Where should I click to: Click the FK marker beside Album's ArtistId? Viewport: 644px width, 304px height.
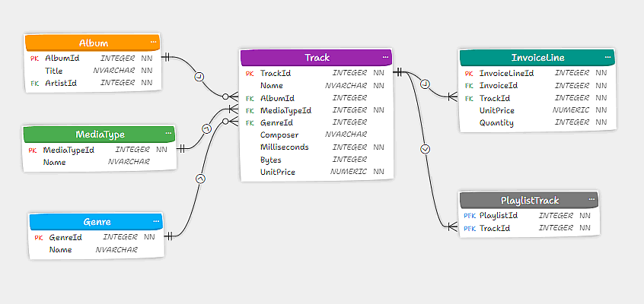34,84
